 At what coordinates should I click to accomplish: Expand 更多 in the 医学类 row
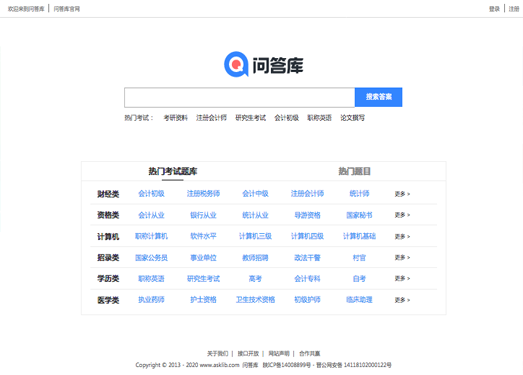402,300
